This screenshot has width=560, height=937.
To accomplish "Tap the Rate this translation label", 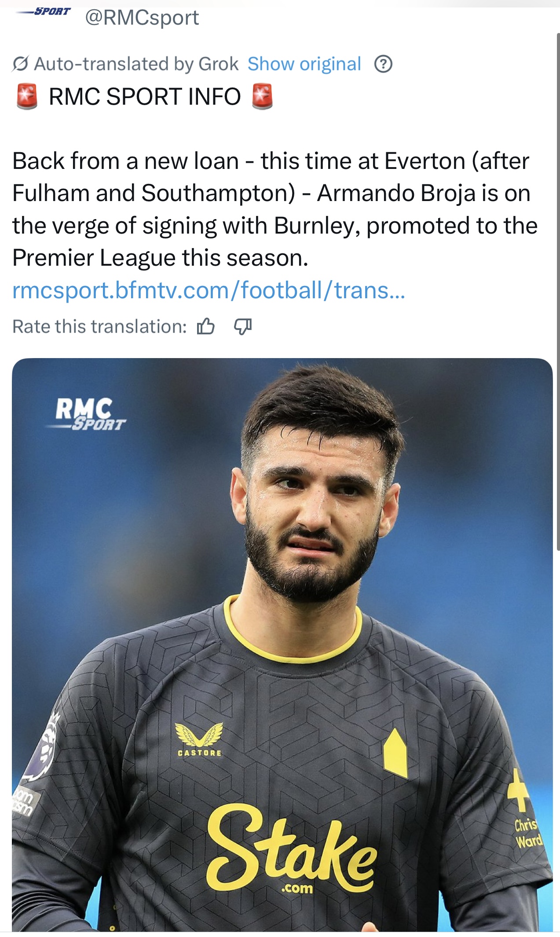I will coord(99,326).
